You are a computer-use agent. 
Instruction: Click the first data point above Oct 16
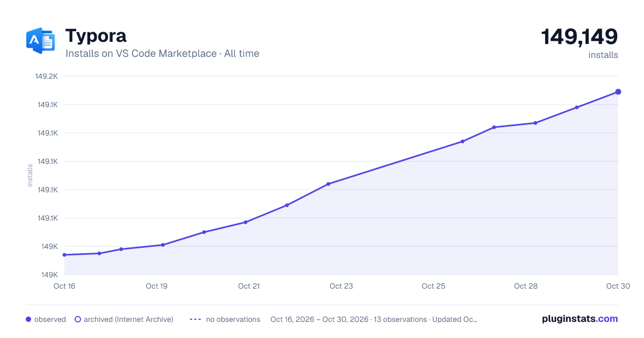click(x=64, y=255)
